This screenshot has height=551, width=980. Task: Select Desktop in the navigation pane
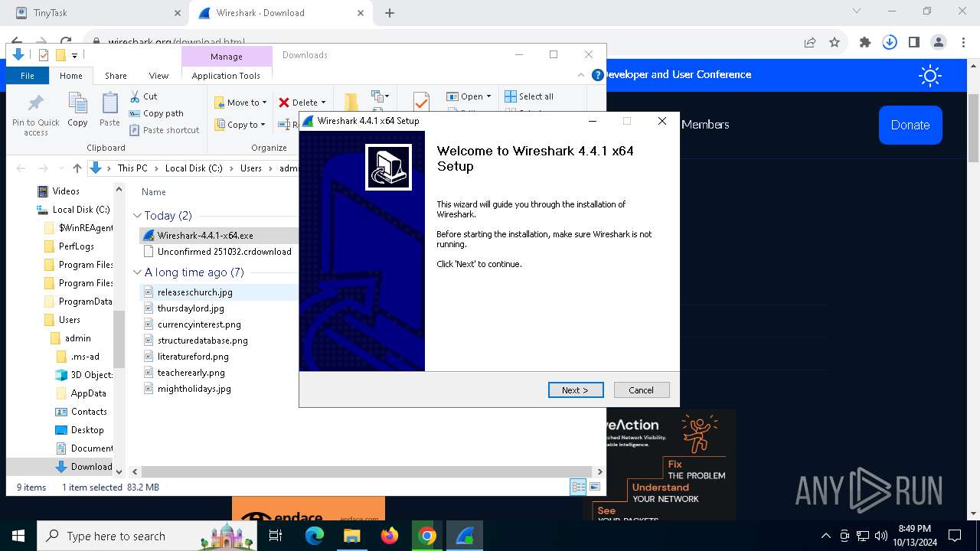[87, 430]
